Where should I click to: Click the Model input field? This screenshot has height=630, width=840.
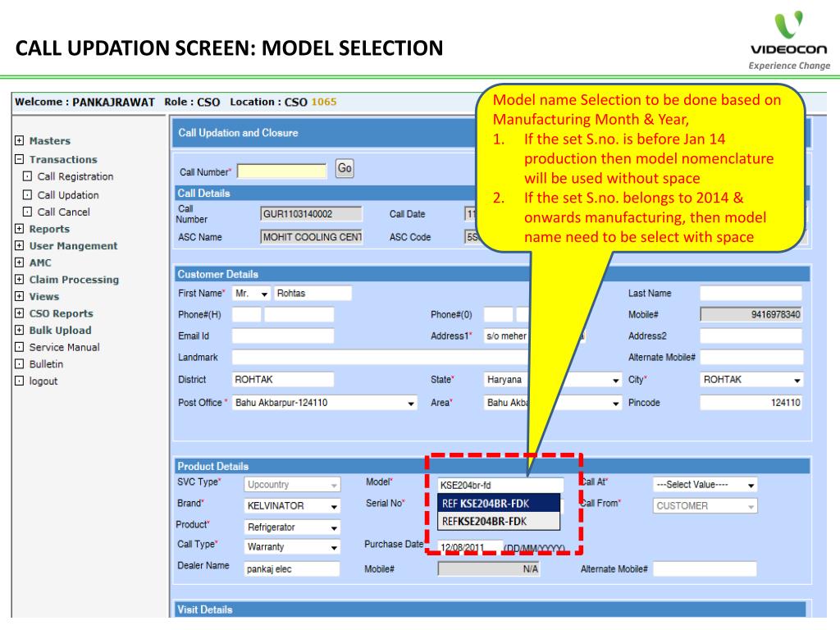500,485
